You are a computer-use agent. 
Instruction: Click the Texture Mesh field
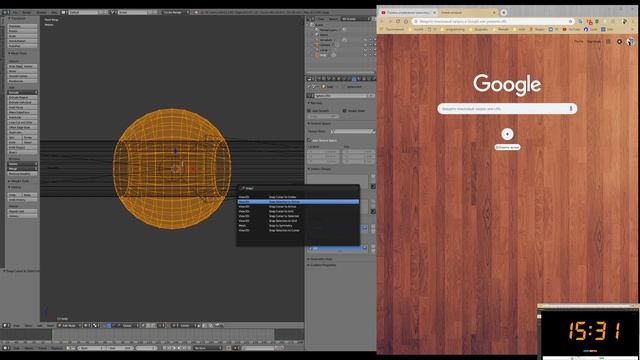coord(353,131)
